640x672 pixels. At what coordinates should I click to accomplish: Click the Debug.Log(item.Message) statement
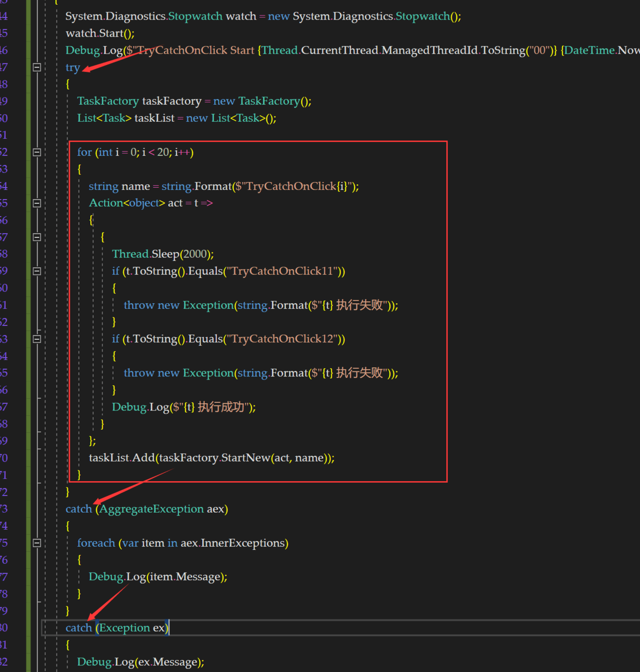pyautogui.click(x=158, y=577)
